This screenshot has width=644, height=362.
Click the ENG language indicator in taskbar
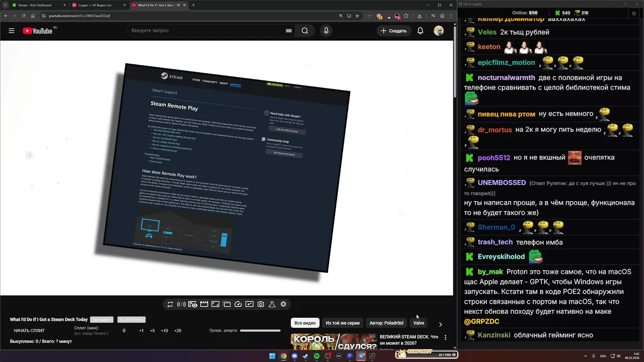(x=603, y=356)
